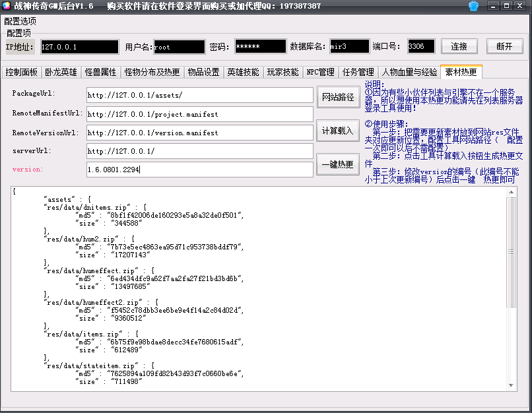Screen dimensions: 532x413
Task: Click the application icon in the title bar
Action: [7, 5]
